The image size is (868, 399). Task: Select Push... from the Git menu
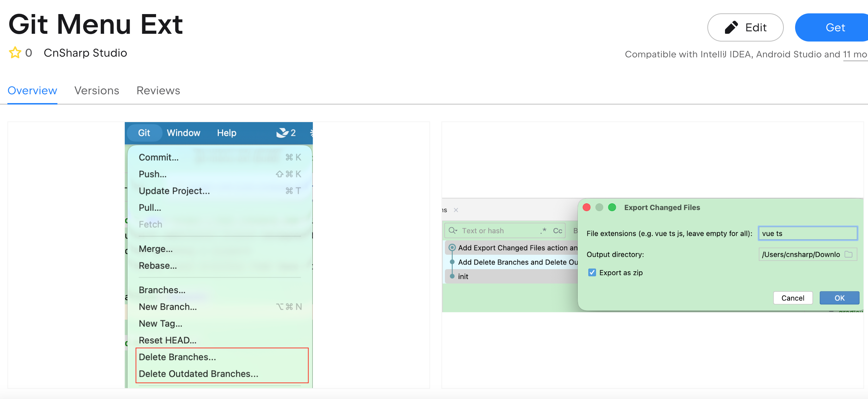pyautogui.click(x=220, y=174)
